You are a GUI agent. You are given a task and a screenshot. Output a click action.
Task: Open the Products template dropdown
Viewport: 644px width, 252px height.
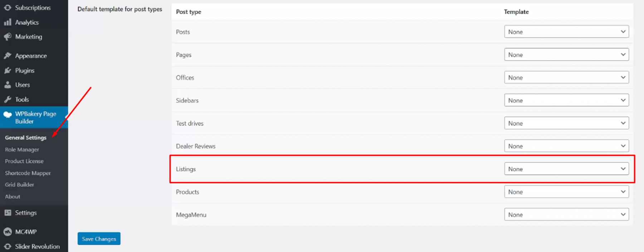pyautogui.click(x=566, y=192)
